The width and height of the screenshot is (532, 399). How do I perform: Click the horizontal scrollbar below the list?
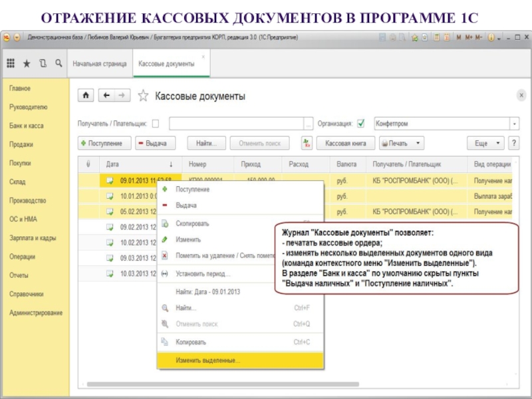pyautogui.click(x=266, y=384)
